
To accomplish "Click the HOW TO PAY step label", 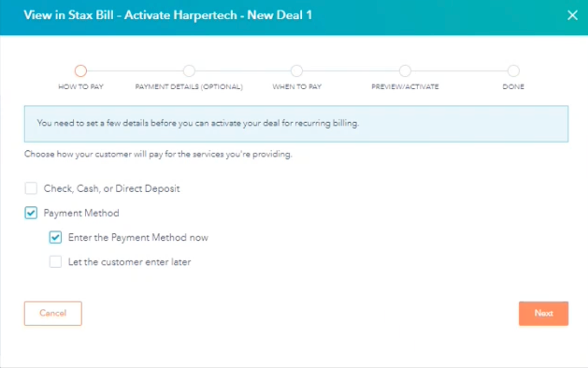I will pyautogui.click(x=81, y=87).
